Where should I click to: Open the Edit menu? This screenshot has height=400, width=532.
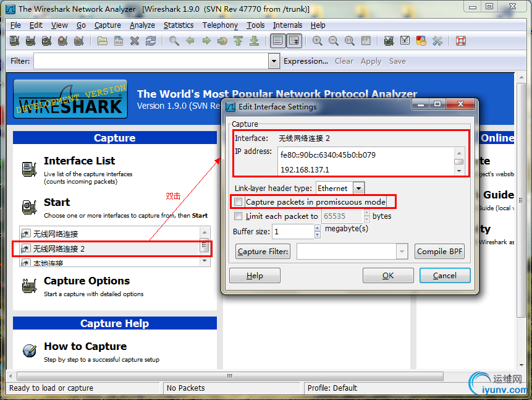click(36, 25)
